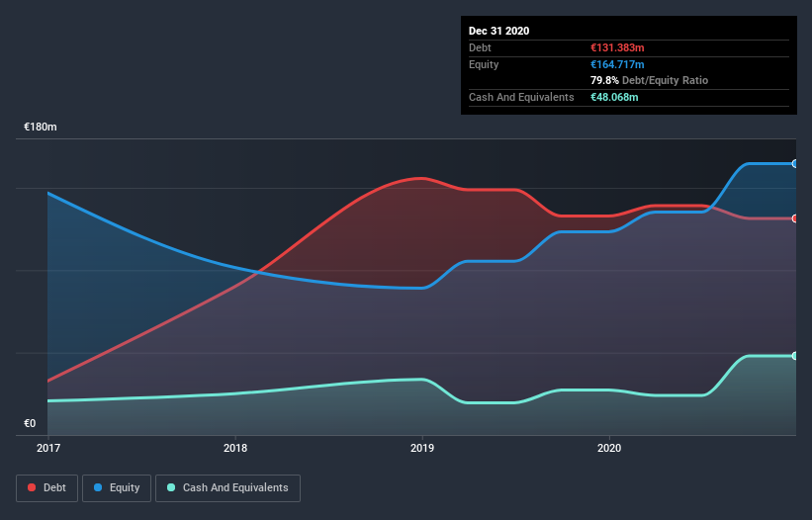Click the Dec 31 2020 tooltip date
Viewport: 812px width, 520px height.
pos(498,31)
